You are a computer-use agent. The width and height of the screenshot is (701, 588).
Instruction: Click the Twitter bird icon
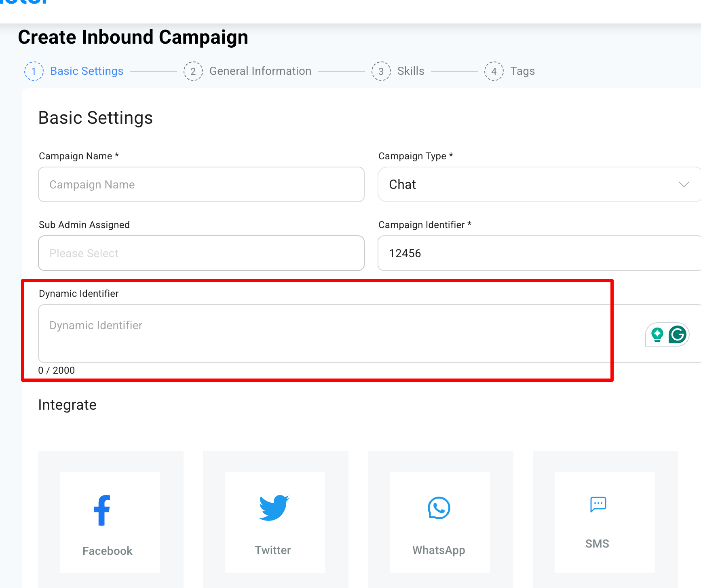coord(274,508)
